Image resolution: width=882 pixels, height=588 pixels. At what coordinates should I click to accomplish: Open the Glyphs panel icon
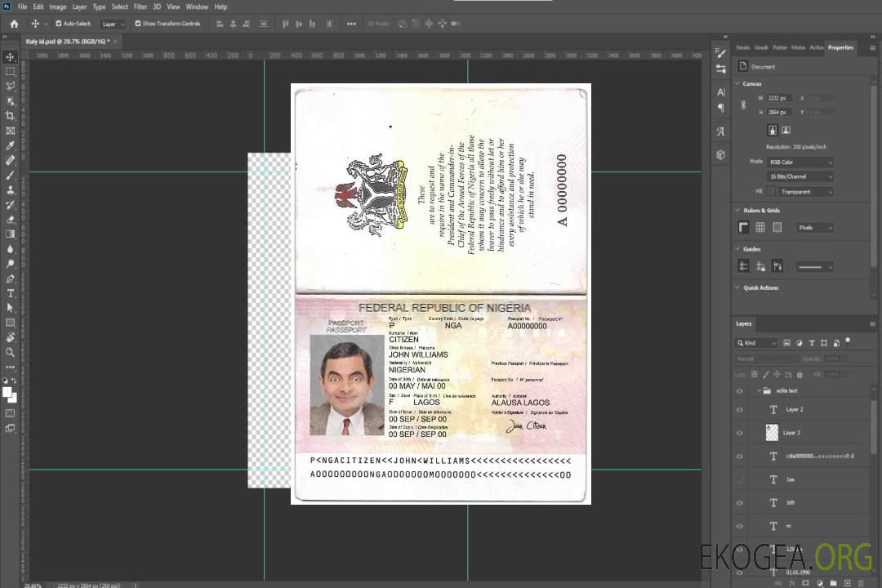(721, 131)
